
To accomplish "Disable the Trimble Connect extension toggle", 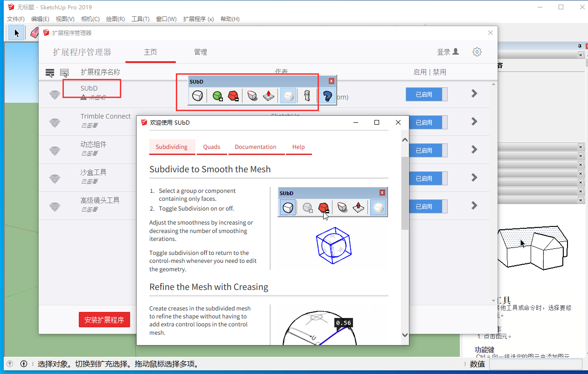I will [426, 122].
